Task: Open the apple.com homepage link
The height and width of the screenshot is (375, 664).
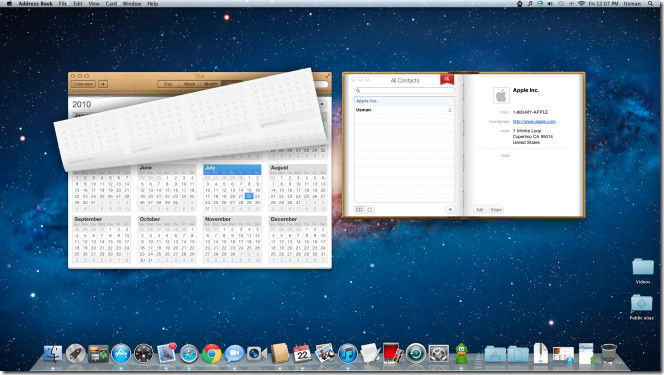Action: 534,121
